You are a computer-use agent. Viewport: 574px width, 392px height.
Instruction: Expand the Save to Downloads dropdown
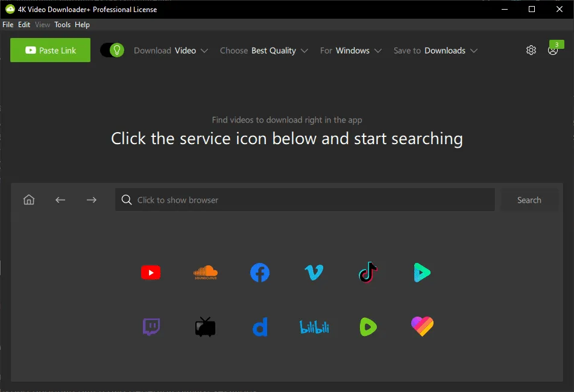pos(435,51)
